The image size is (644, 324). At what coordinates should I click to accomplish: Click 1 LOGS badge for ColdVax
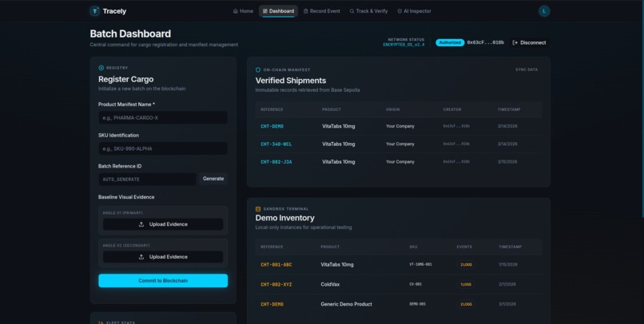pyautogui.click(x=465, y=285)
